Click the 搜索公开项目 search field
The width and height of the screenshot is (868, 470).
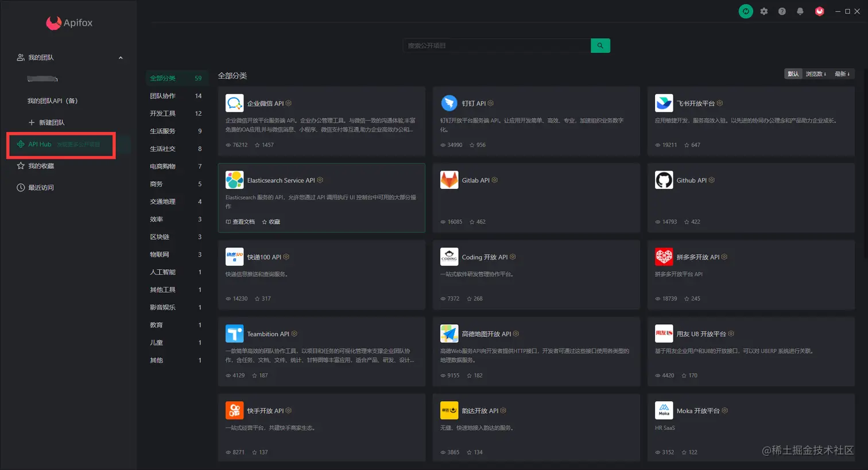[x=497, y=45]
